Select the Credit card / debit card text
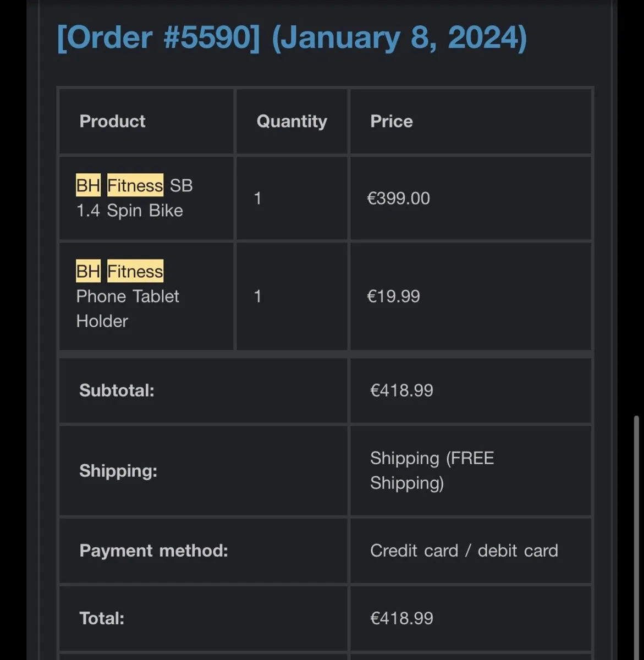 tap(464, 551)
